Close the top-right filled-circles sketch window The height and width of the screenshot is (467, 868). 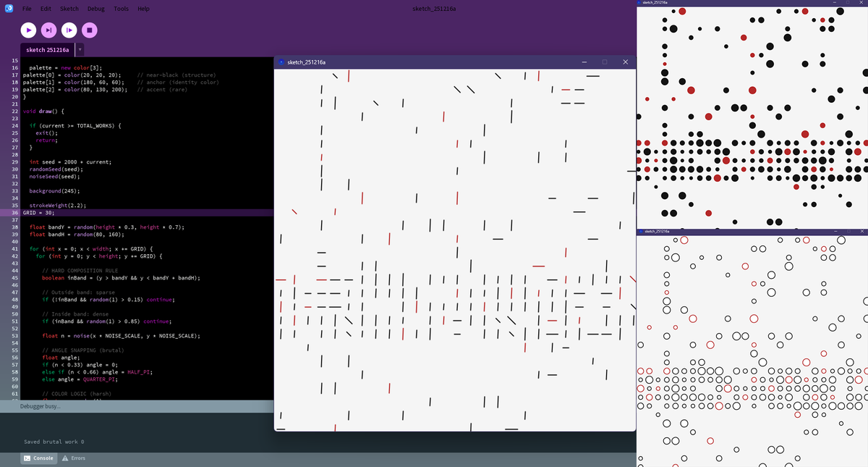tap(862, 3)
